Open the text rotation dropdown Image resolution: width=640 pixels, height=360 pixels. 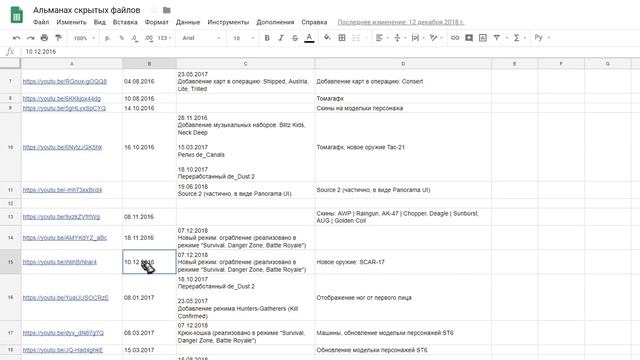[436, 38]
